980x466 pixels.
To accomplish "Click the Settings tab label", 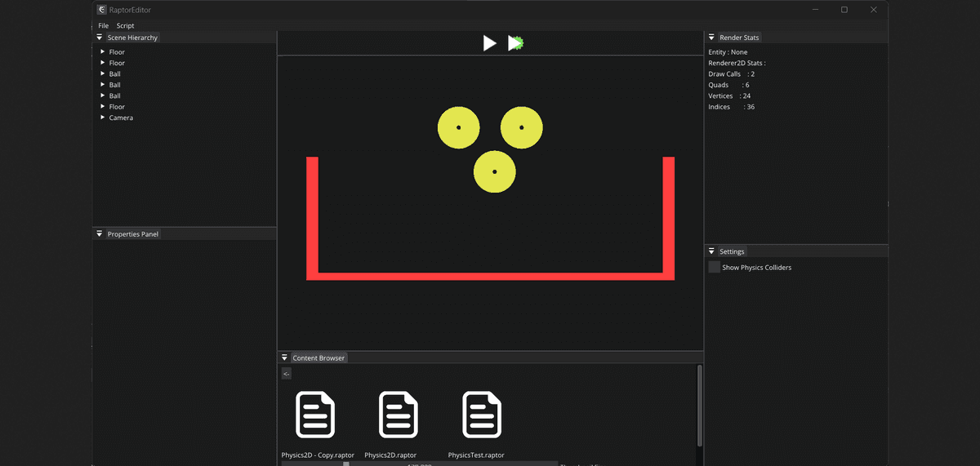I will coord(732,251).
